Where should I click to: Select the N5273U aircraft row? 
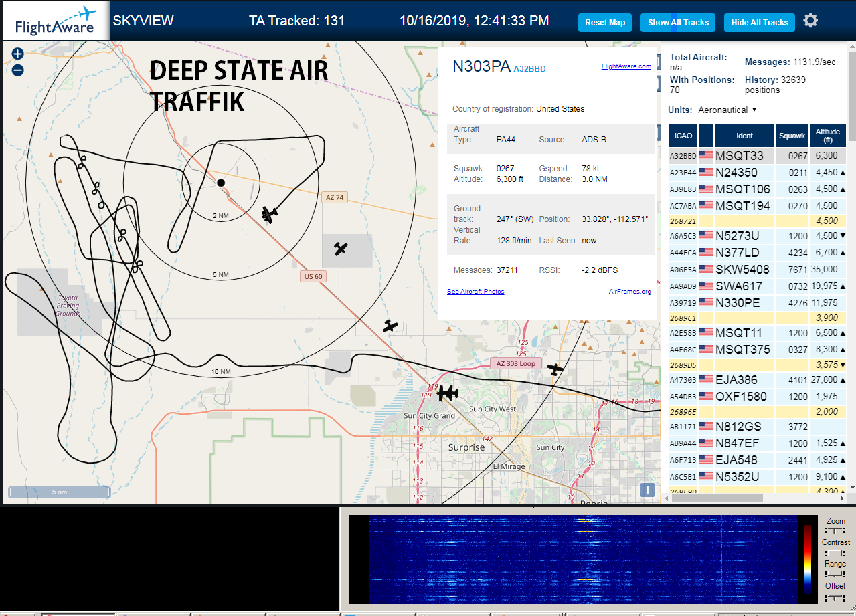(758, 236)
